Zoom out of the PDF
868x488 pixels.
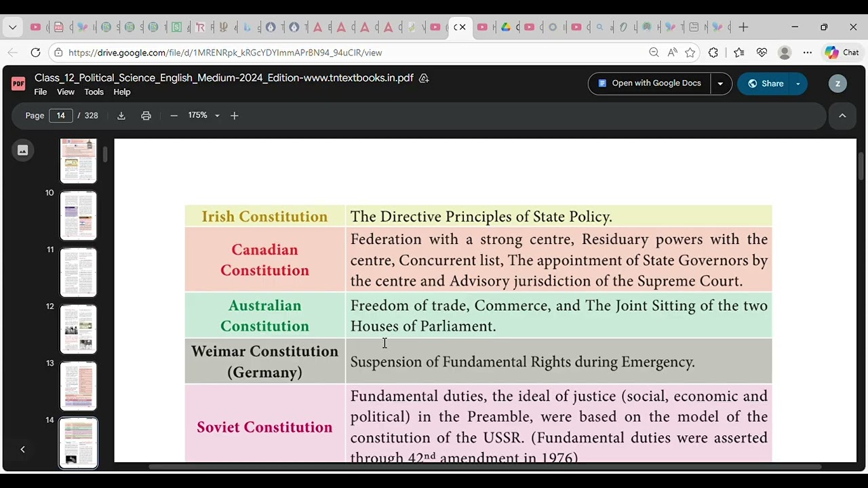[x=174, y=116]
